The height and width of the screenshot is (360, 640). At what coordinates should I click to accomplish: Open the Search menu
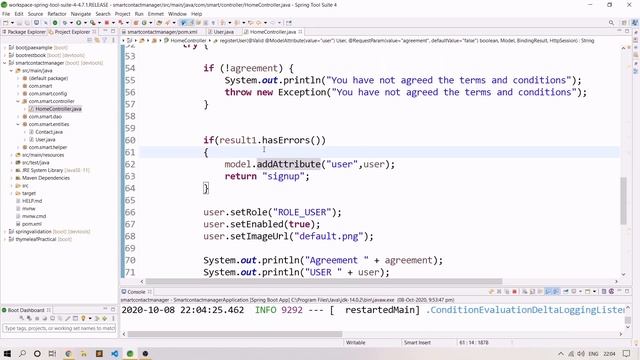point(103,14)
